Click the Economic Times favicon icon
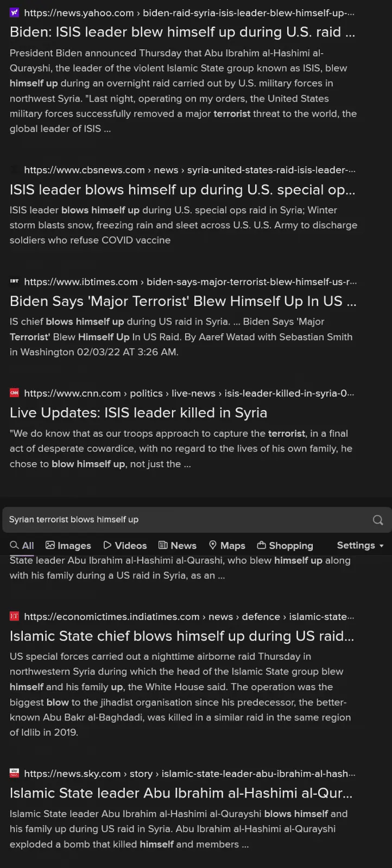Image resolution: width=392 pixels, height=868 pixels. [15, 616]
